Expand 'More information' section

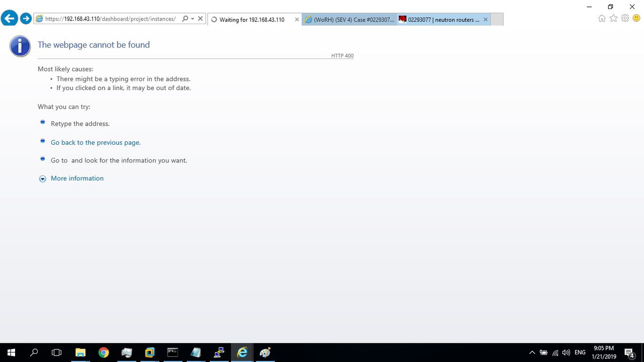[x=77, y=178]
